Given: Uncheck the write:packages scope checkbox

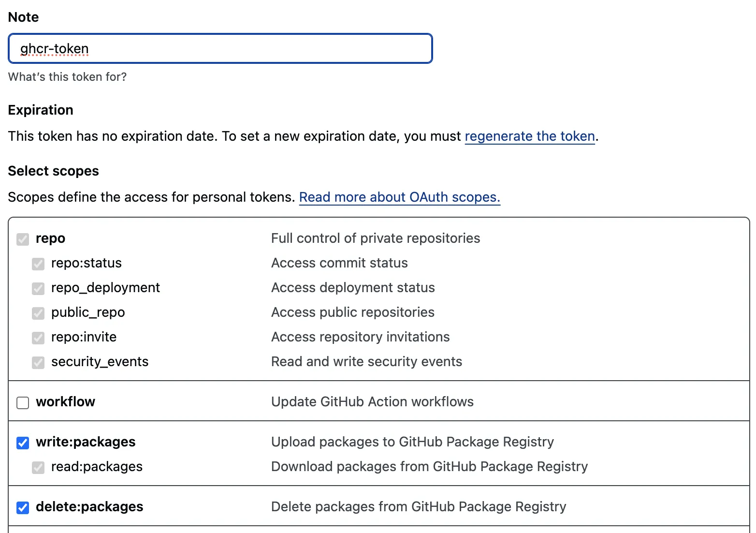Looking at the screenshot, I should click(x=23, y=443).
